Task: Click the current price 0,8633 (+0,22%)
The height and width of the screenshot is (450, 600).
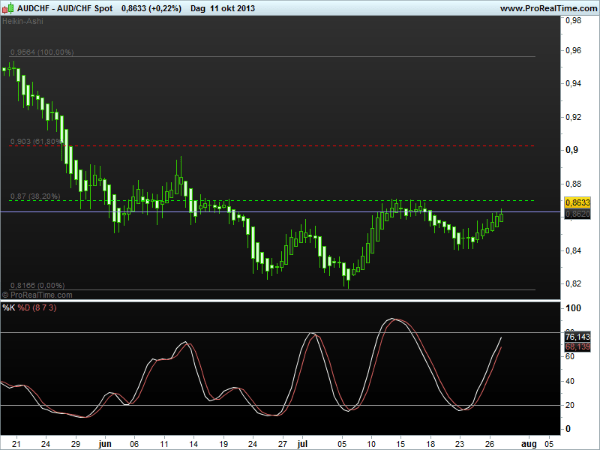Action: point(151,8)
